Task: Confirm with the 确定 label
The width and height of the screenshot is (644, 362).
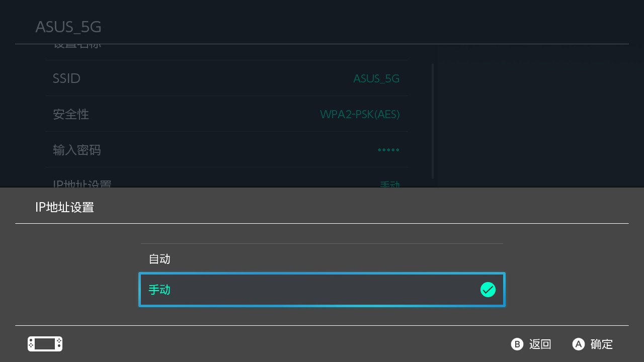Action: 601,344
